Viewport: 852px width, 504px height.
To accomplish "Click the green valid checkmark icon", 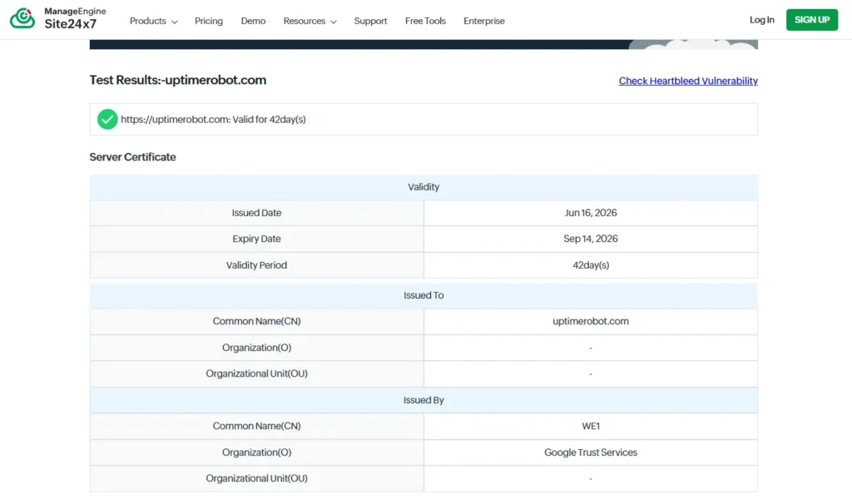I will (x=107, y=119).
